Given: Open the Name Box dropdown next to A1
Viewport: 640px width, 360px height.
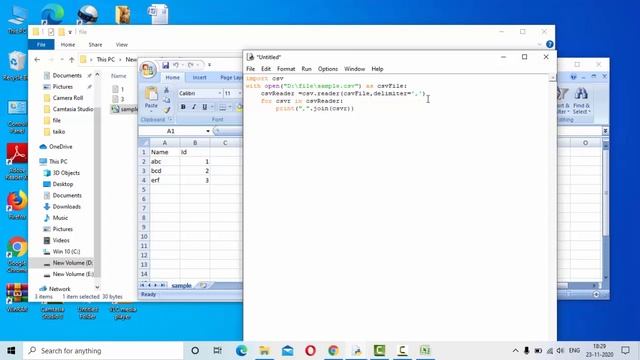Looking at the screenshot, I should click(x=208, y=131).
